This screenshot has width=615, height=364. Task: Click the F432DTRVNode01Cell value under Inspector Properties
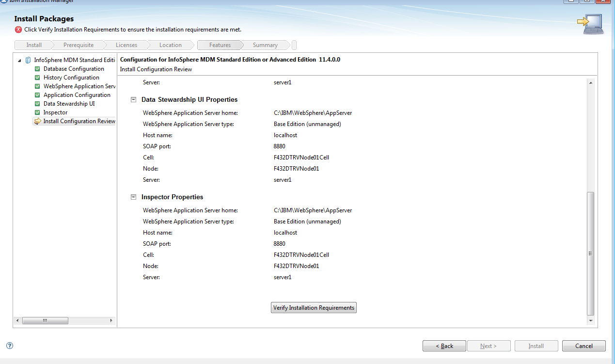click(x=301, y=255)
